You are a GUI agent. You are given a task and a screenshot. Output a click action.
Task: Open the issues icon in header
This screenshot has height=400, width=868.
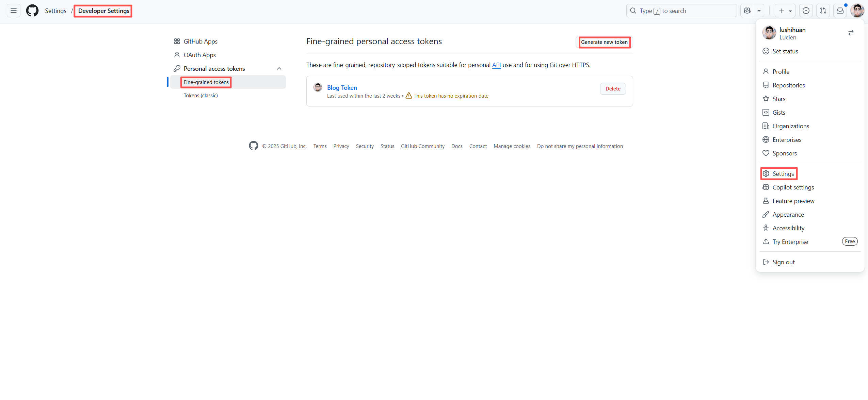click(x=806, y=11)
